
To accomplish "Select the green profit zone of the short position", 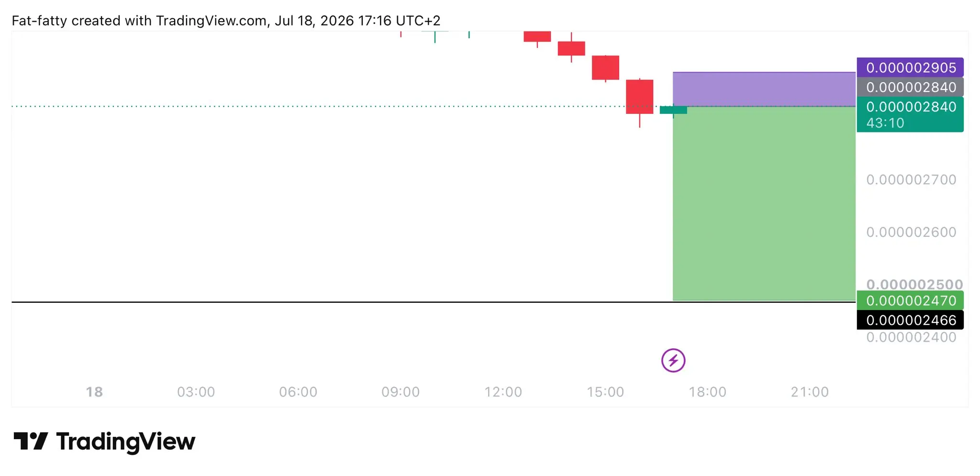I will tap(764, 203).
